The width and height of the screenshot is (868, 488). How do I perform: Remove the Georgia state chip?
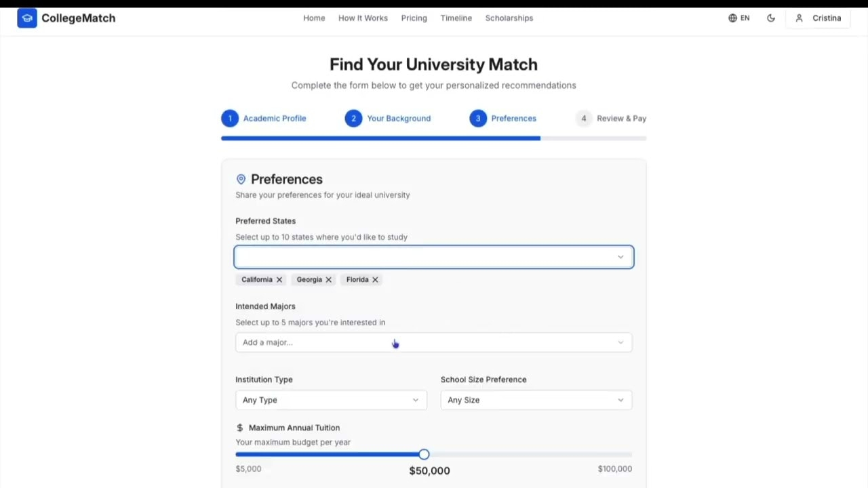click(328, 279)
